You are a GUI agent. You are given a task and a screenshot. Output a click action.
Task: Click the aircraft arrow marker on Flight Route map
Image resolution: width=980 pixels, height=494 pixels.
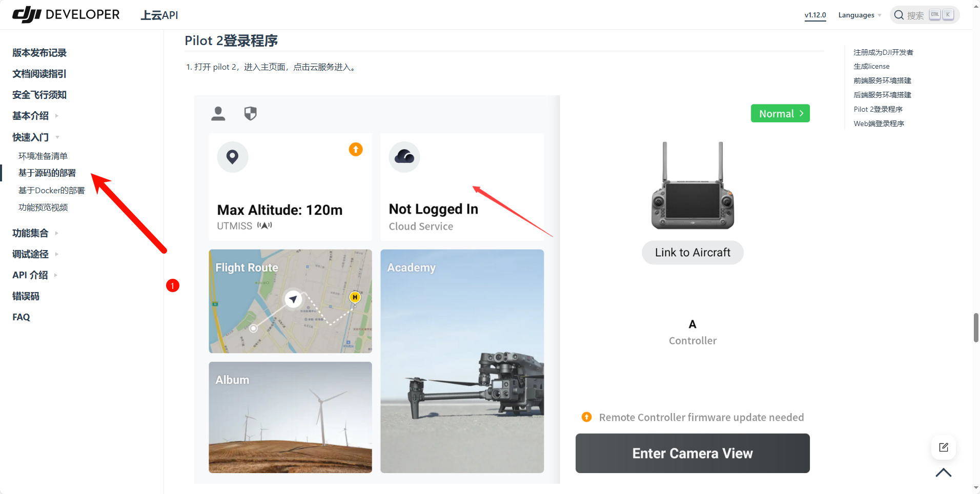pyautogui.click(x=293, y=299)
